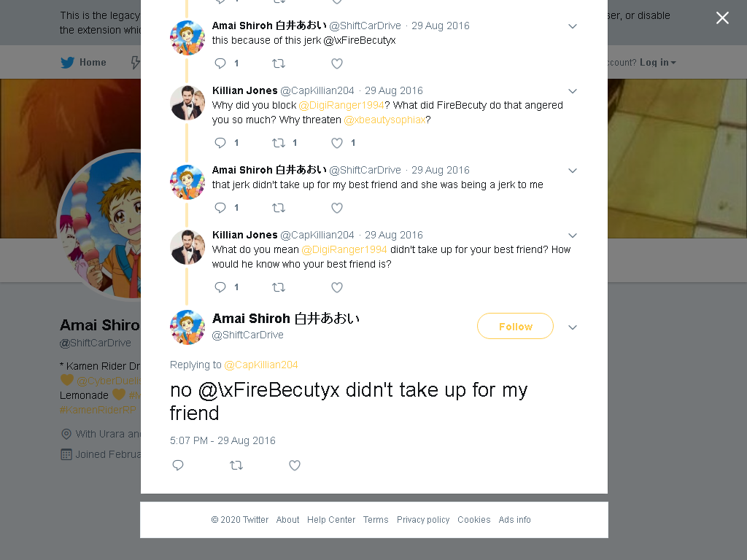
Task: Retweet Killian Jones's 'What do you mean' tweet
Action: tap(279, 287)
